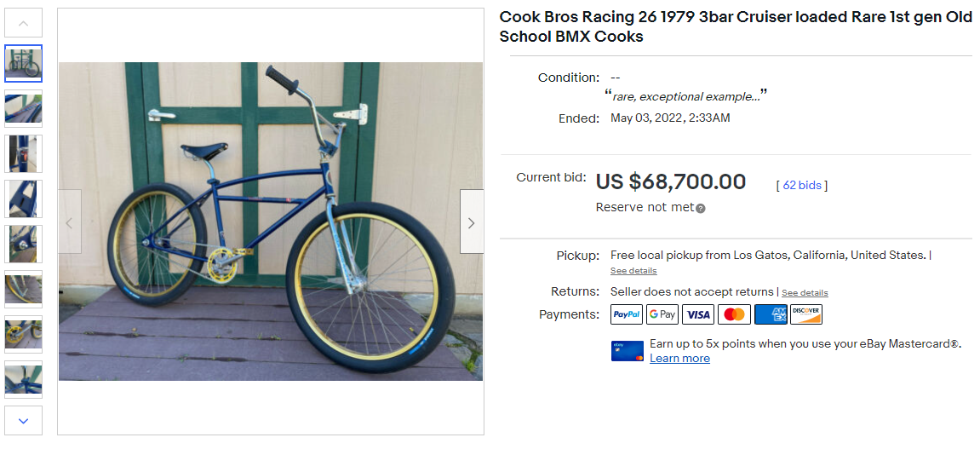980x449 pixels.
Task: Open the 62 bids history link
Action: click(x=801, y=185)
